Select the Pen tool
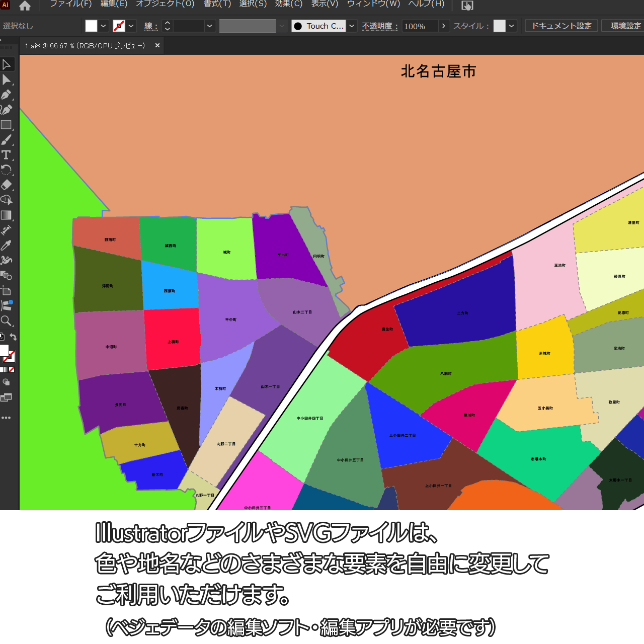This screenshot has width=644, height=644. coord(7,95)
